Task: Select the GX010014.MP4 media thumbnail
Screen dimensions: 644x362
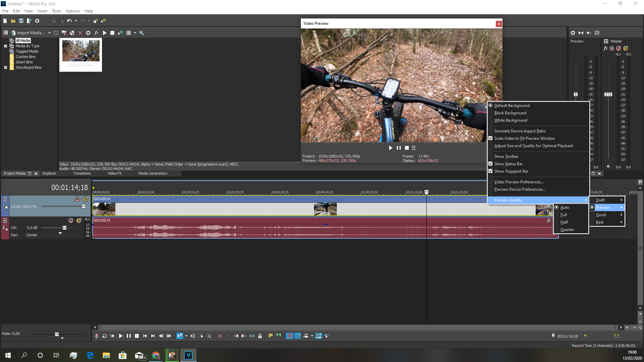Action: pos(81,54)
